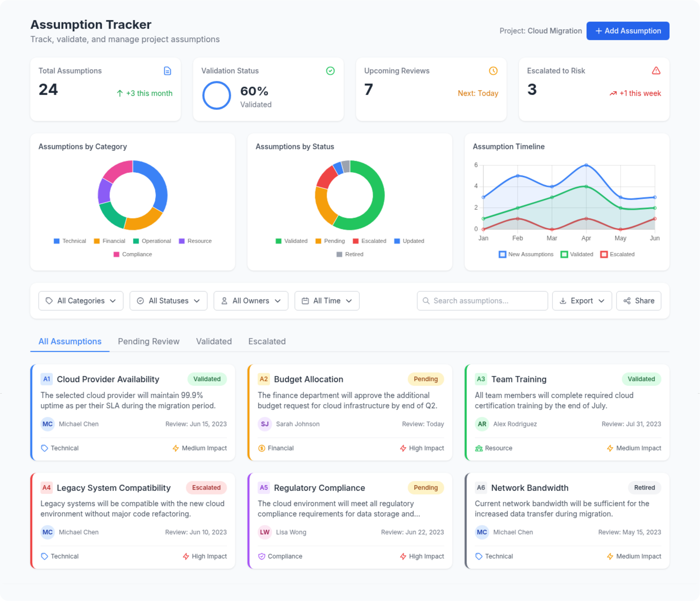Click the Financial dollar icon on Budget Allocation card
The image size is (700, 601).
(262, 448)
